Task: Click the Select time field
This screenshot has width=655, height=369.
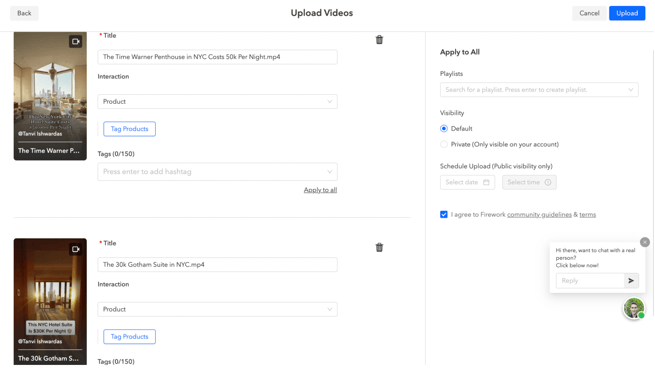Action: pyautogui.click(x=529, y=182)
